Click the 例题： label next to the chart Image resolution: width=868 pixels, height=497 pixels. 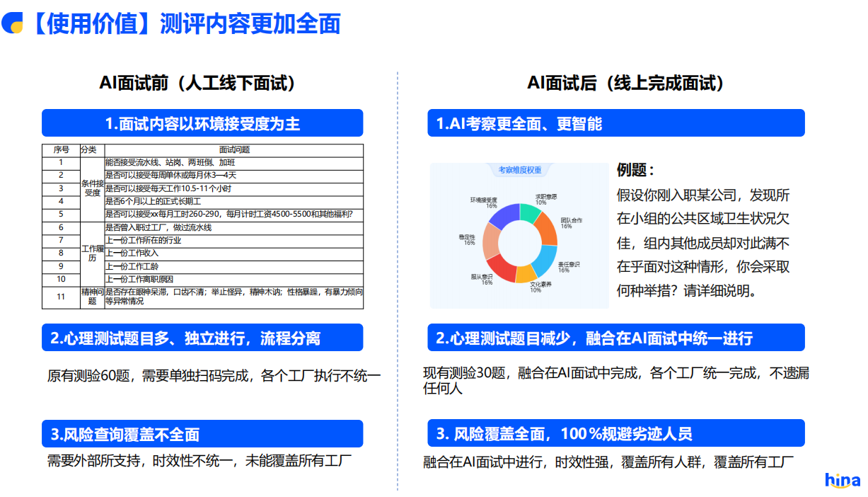(x=635, y=171)
